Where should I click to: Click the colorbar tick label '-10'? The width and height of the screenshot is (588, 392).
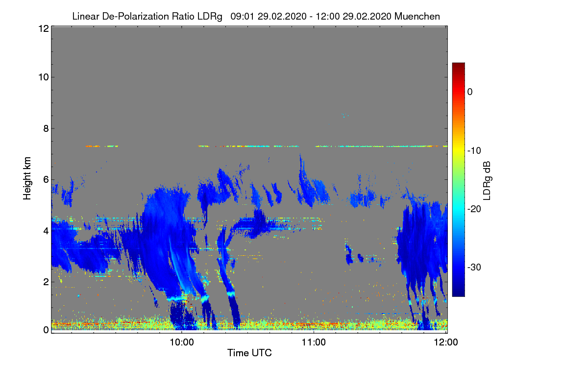(x=474, y=150)
